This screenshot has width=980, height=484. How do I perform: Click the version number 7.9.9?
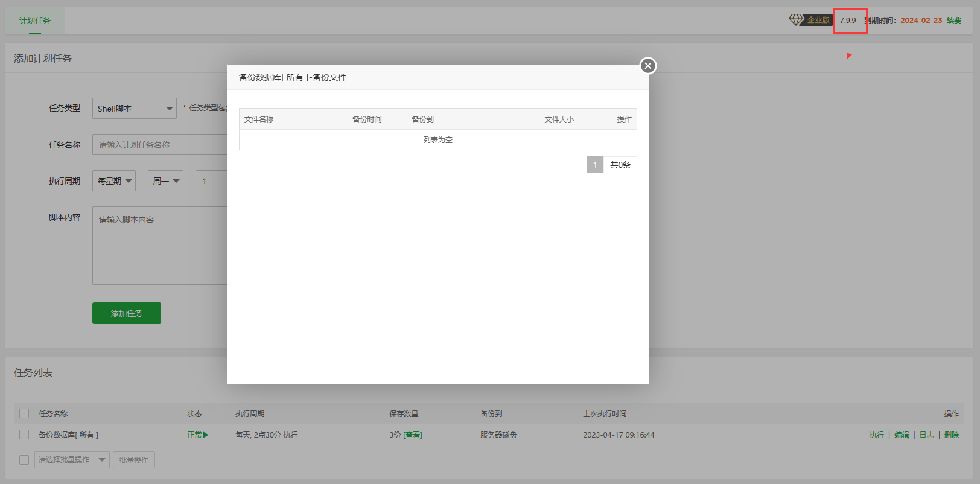[x=848, y=21]
